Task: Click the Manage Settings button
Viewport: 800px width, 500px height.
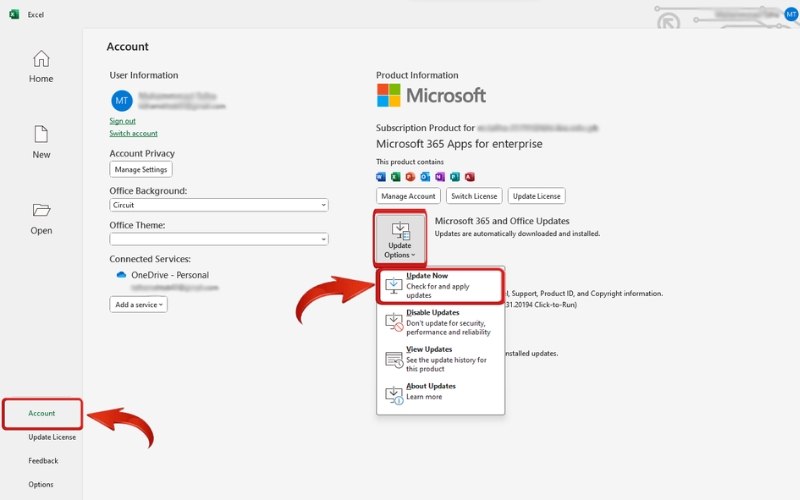Action: click(141, 169)
